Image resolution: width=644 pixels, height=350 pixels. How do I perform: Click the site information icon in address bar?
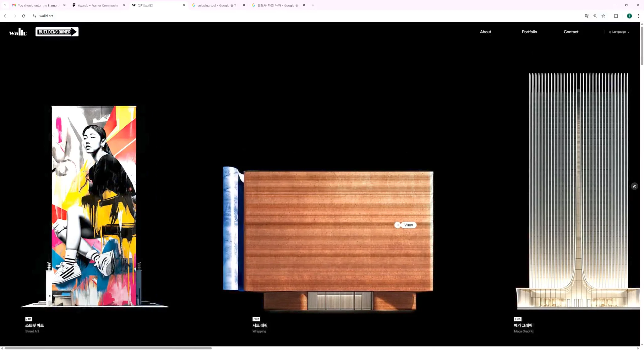[x=35, y=16]
